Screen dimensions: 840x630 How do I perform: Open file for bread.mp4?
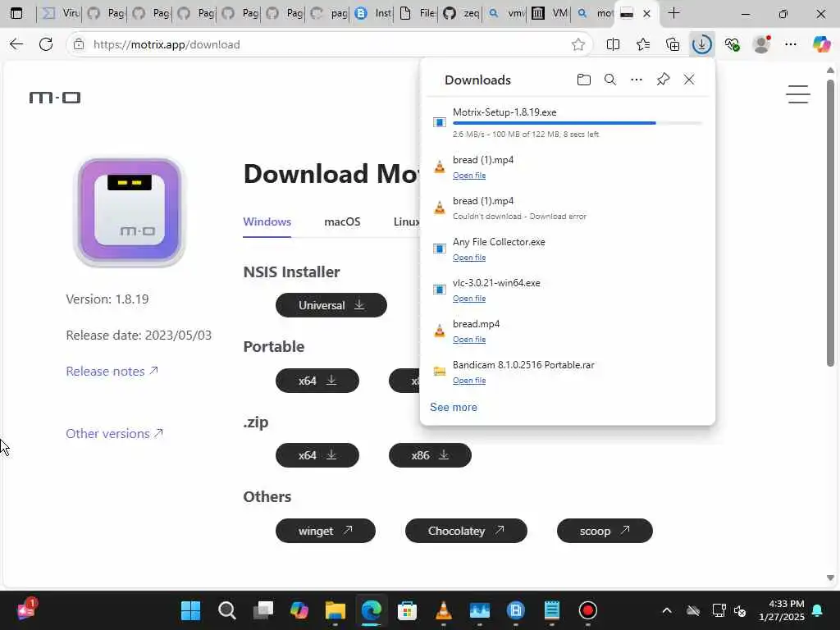click(x=469, y=340)
